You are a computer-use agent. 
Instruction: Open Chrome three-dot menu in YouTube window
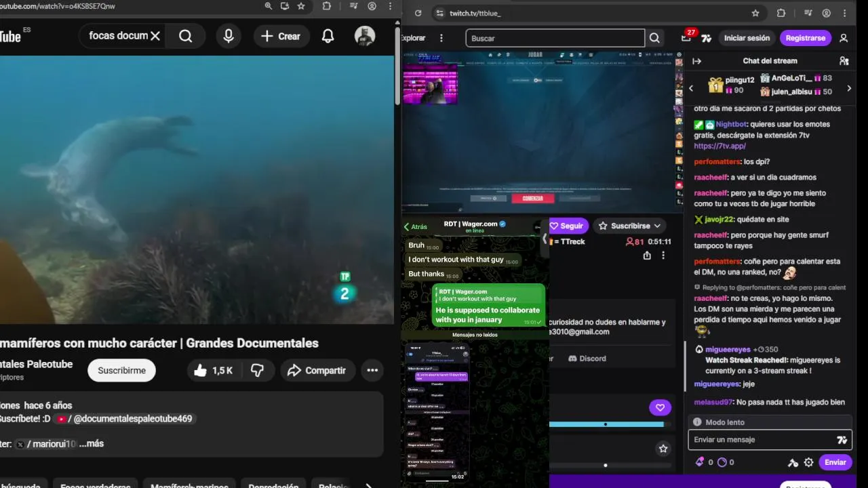[390, 6]
